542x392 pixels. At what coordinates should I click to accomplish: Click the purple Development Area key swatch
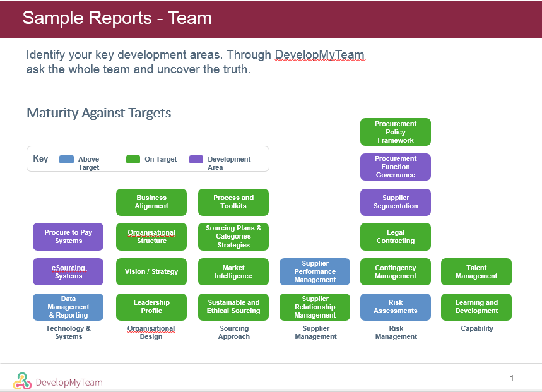(x=196, y=160)
